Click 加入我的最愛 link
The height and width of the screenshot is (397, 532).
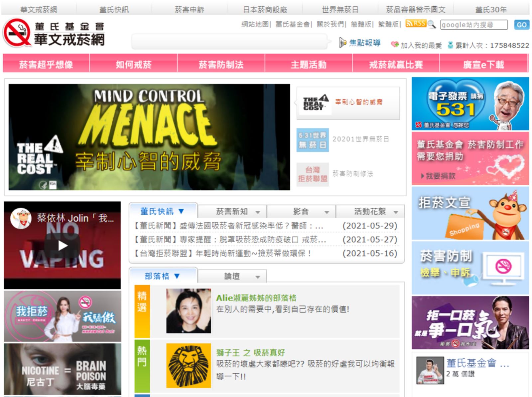[421, 45]
